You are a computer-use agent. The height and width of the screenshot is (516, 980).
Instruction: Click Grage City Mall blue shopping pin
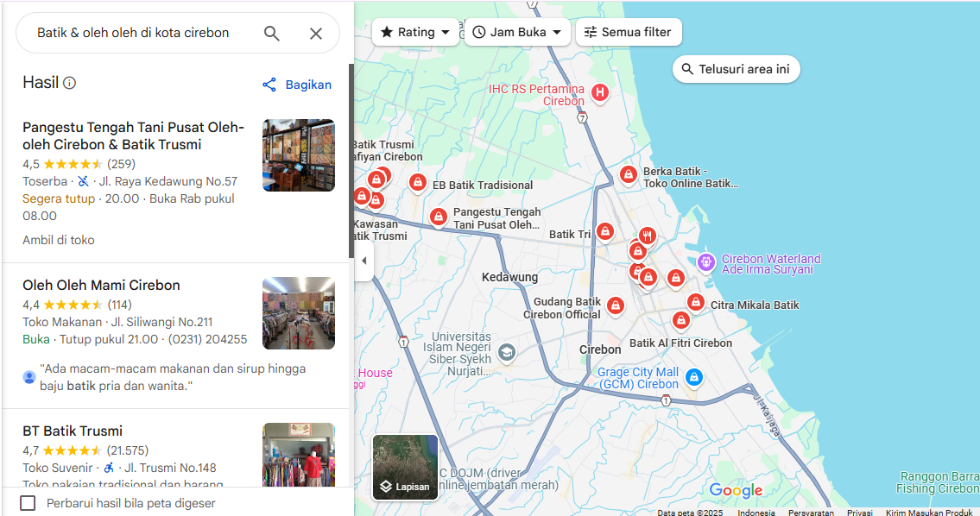click(x=693, y=377)
